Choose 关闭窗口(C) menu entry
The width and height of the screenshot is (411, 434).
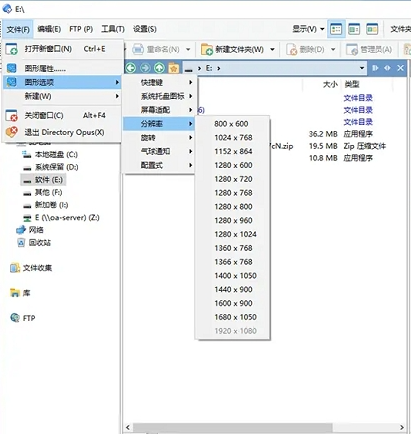pos(63,116)
